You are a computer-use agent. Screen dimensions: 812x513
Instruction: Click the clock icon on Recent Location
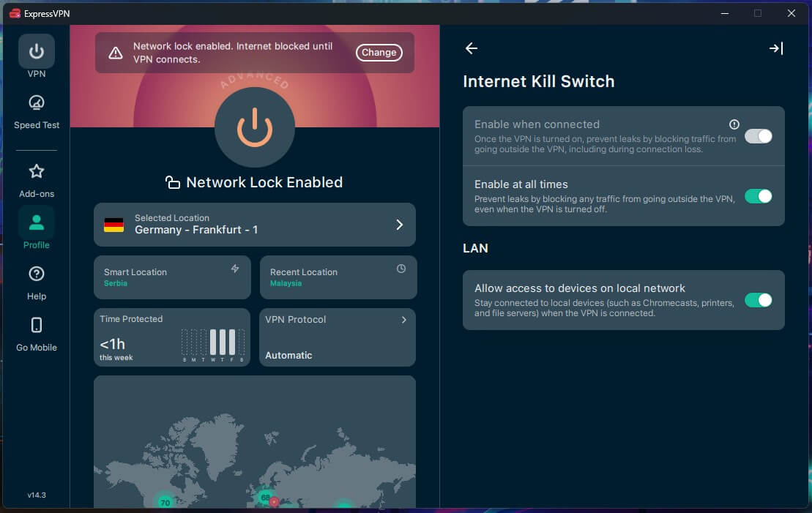click(x=401, y=269)
